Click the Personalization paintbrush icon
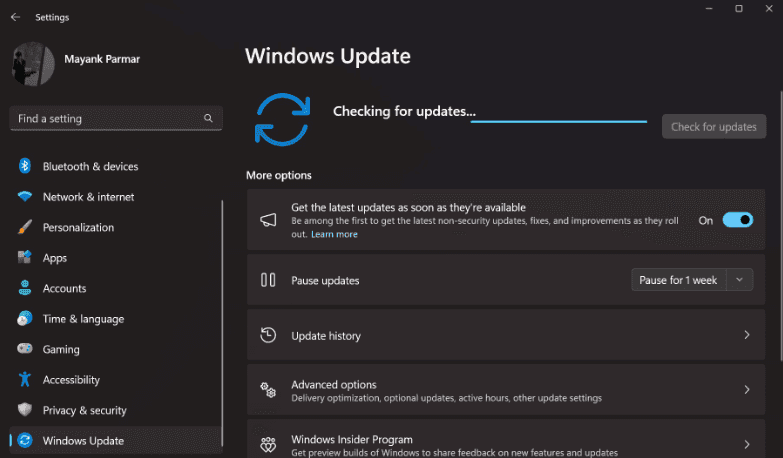Screen dimensions: 783x458 pos(24,227)
